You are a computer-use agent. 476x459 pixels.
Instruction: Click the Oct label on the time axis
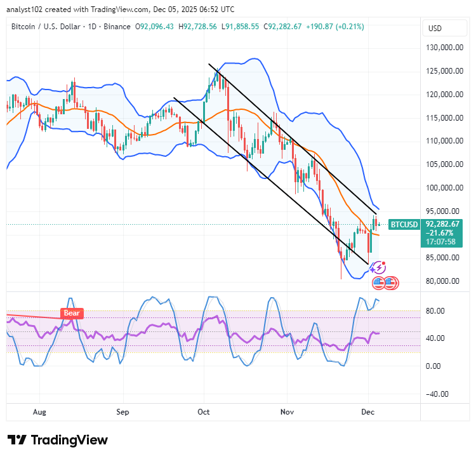(204, 411)
